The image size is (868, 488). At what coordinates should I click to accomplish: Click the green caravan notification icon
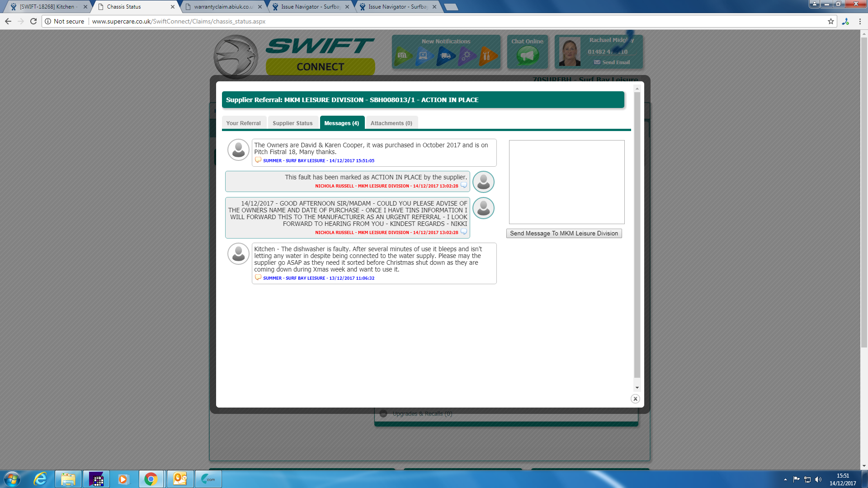click(402, 56)
